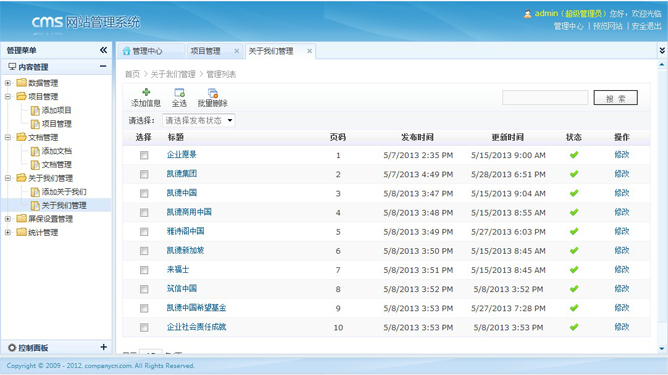Collapse the 文档管理 tree node

coord(8,137)
